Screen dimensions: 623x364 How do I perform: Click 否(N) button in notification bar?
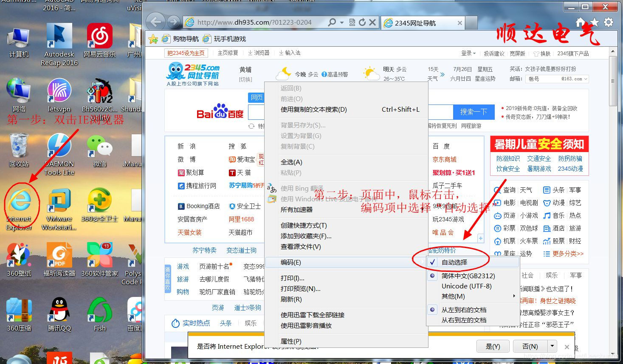coord(530,346)
